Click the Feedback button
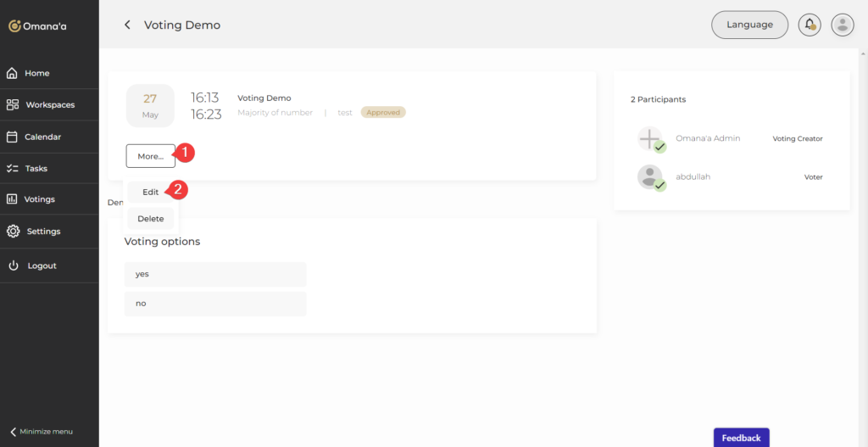 pyautogui.click(x=741, y=438)
